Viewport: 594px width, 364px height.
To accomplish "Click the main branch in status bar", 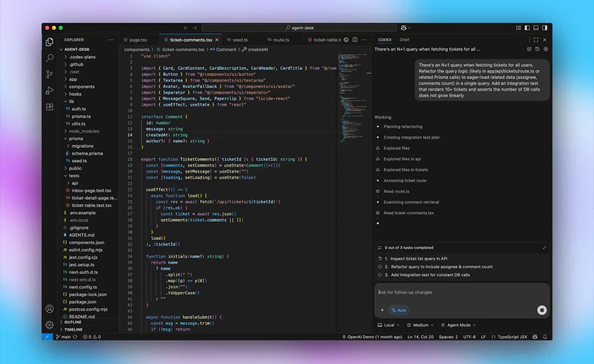I will coord(63,337).
